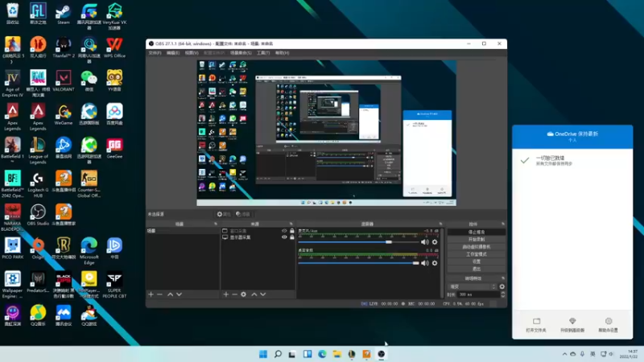
Task: Open the Wallpaper Engine desktop icon
Action: click(12, 285)
